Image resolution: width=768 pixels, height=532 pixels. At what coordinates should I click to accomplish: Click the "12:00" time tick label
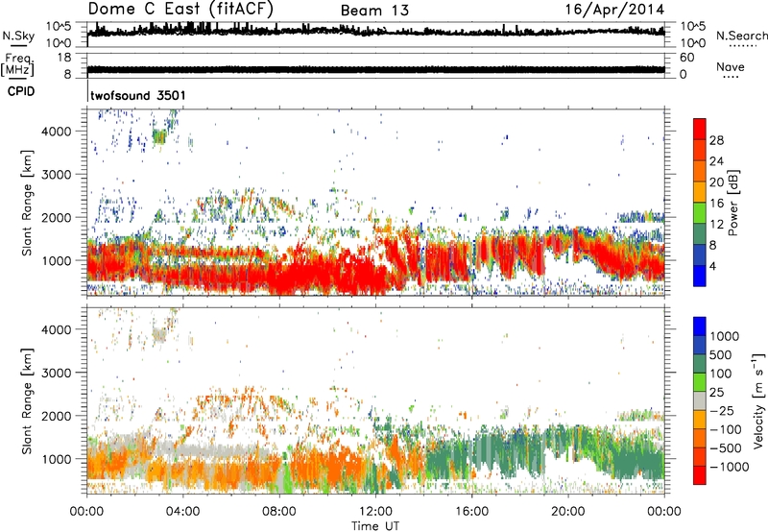(375, 512)
